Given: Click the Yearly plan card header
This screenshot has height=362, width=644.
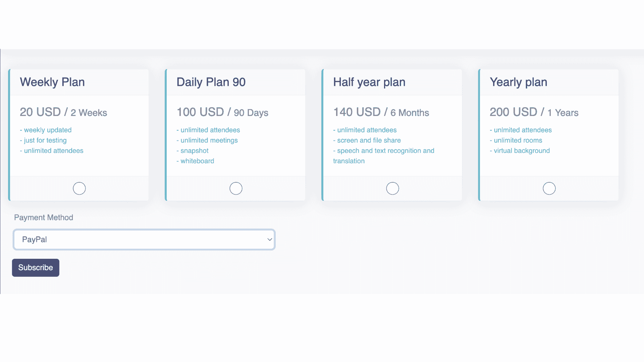Looking at the screenshot, I should (518, 82).
